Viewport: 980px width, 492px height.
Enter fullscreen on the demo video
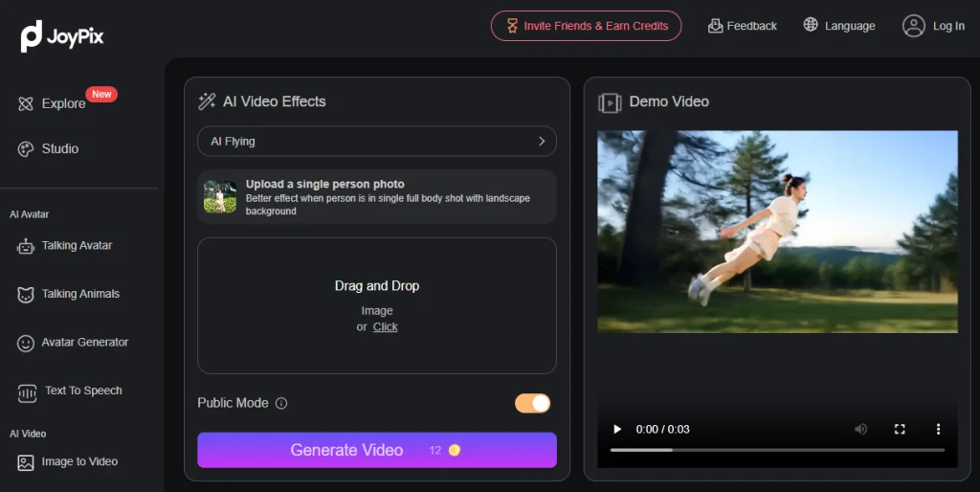[x=900, y=429]
